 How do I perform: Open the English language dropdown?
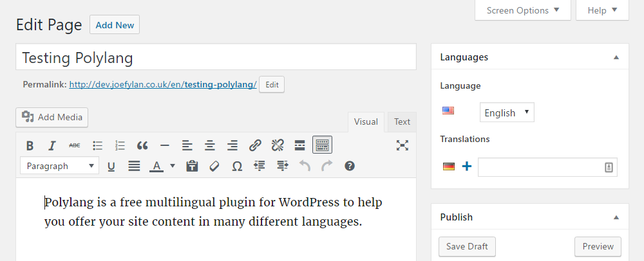point(507,113)
